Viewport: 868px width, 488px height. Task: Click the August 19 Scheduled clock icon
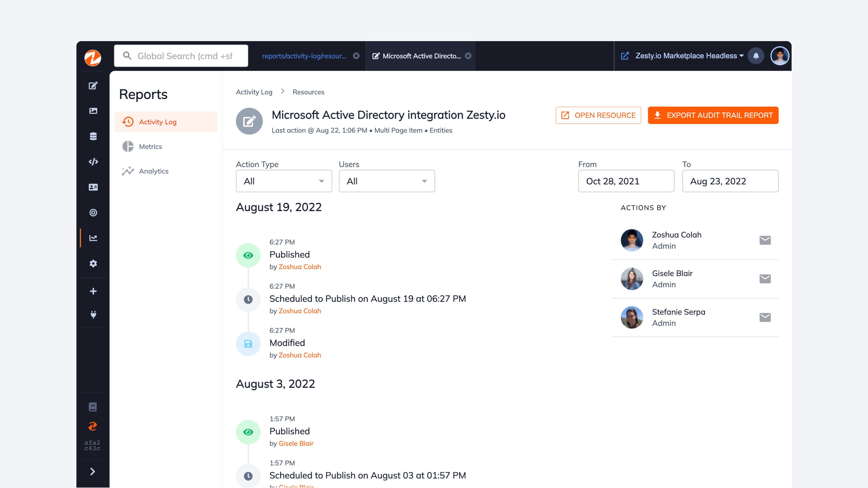click(x=248, y=299)
